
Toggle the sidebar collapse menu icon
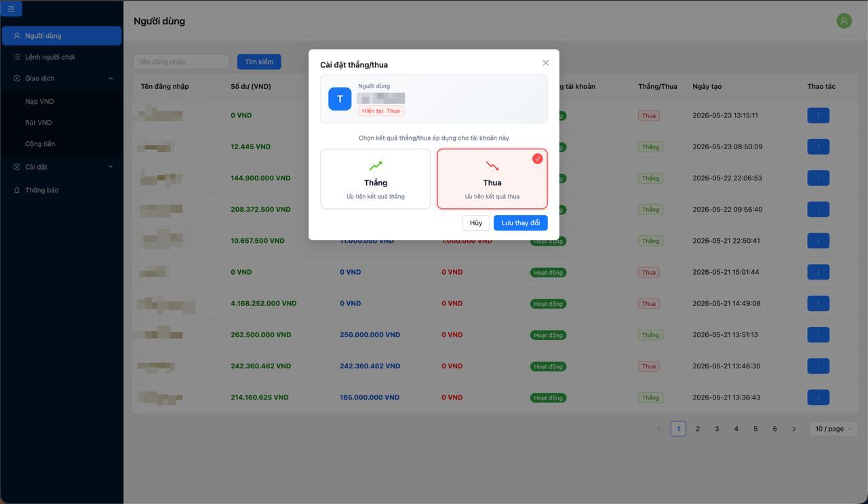pyautogui.click(x=11, y=9)
